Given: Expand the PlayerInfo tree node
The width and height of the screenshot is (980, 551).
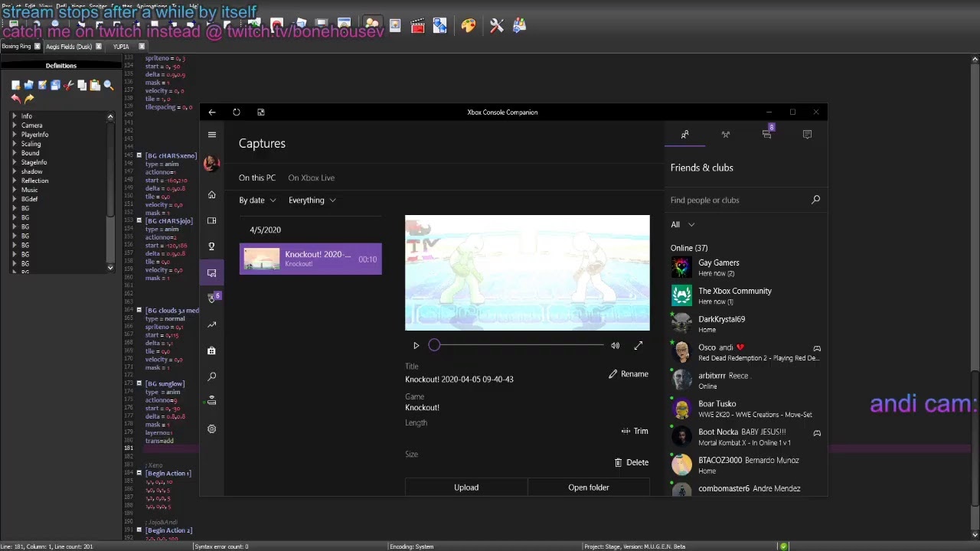Looking at the screenshot, I should tap(14, 135).
